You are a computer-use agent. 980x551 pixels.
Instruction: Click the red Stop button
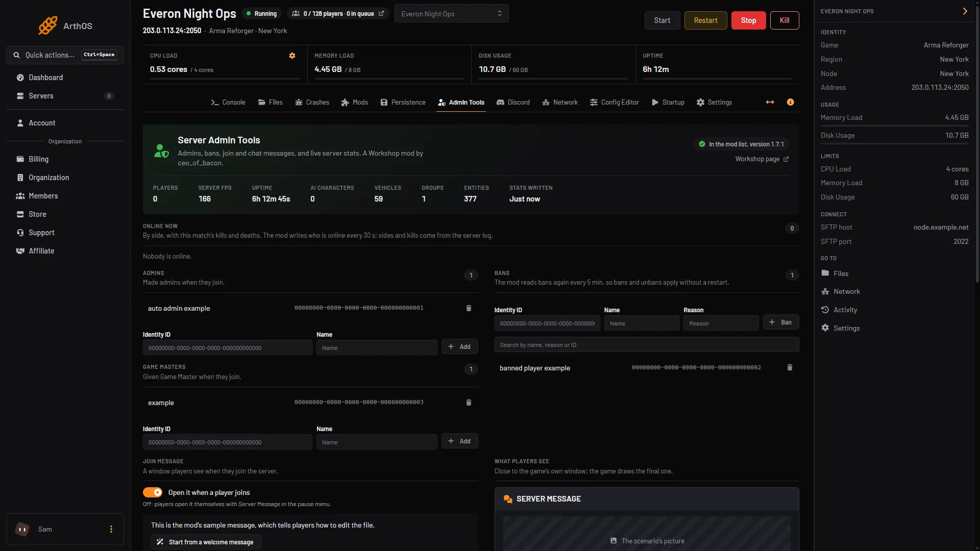click(748, 20)
